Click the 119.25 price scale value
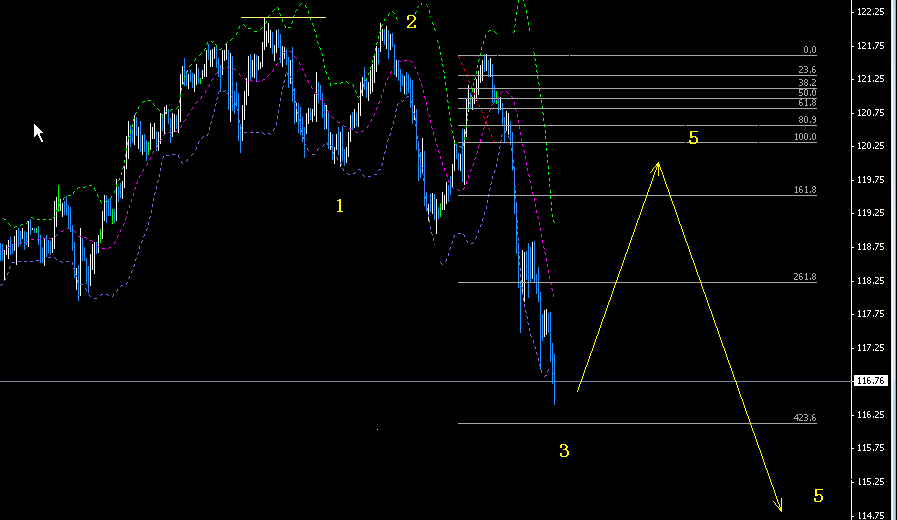This screenshot has width=897, height=520. tap(871, 213)
